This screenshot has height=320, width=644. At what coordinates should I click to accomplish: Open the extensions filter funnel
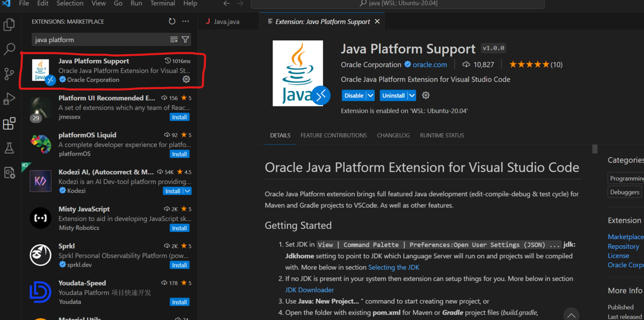click(185, 40)
